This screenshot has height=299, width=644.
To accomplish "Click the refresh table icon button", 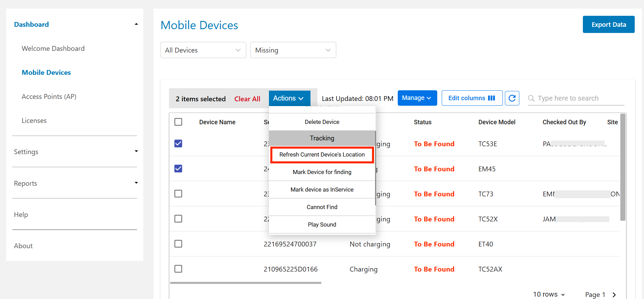I will click(512, 98).
